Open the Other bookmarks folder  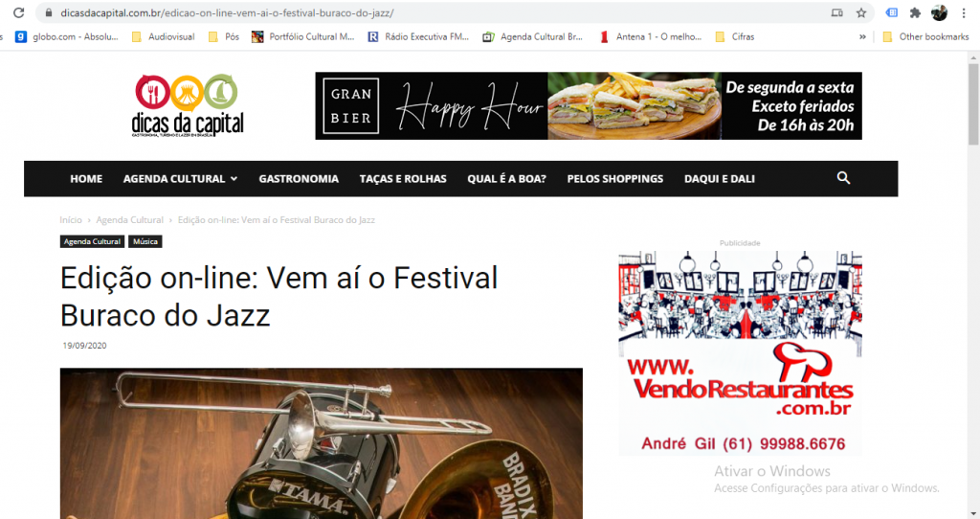click(x=925, y=37)
